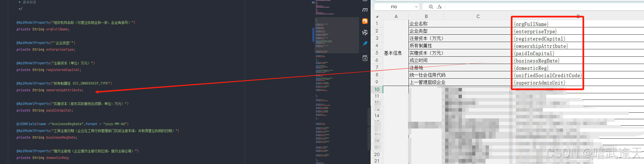
Task: Select row 2 header in spreadsheet
Action: pyautogui.click(x=377, y=31)
